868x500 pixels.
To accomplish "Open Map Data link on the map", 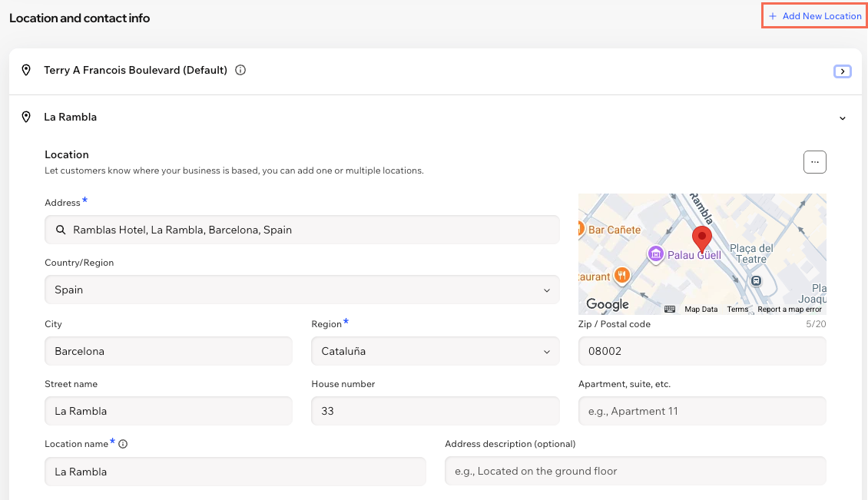I will tap(701, 309).
